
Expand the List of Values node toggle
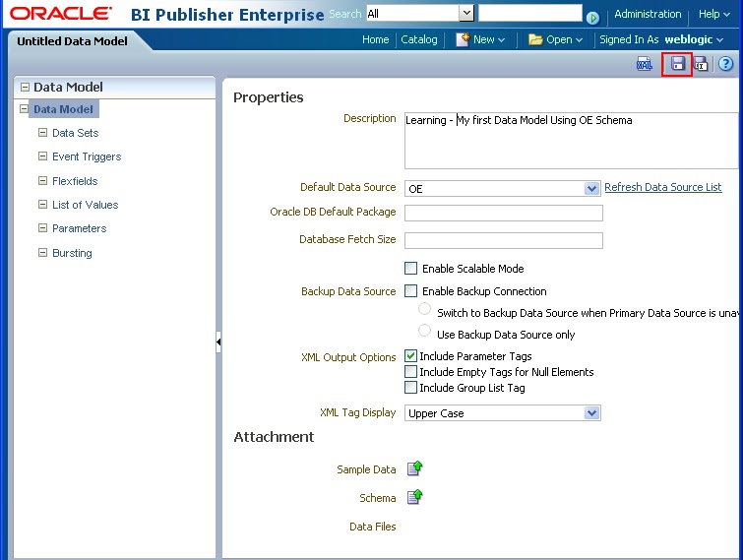pos(42,204)
